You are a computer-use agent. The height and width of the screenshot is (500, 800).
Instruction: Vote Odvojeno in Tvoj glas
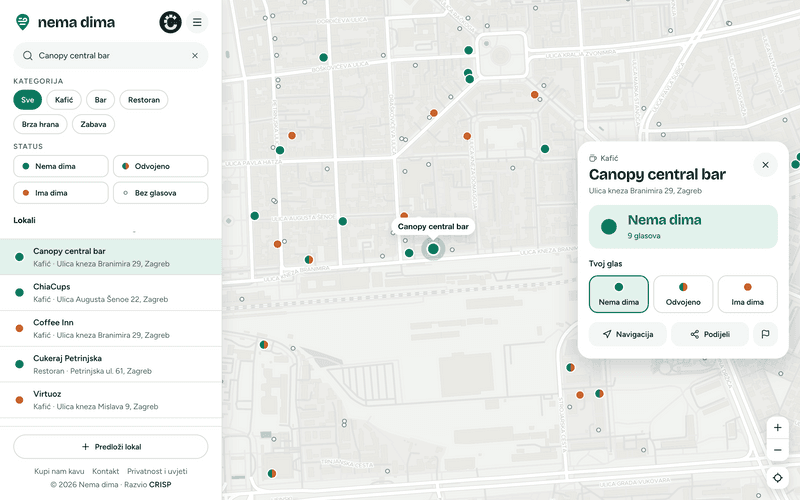pyautogui.click(x=683, y=294)
